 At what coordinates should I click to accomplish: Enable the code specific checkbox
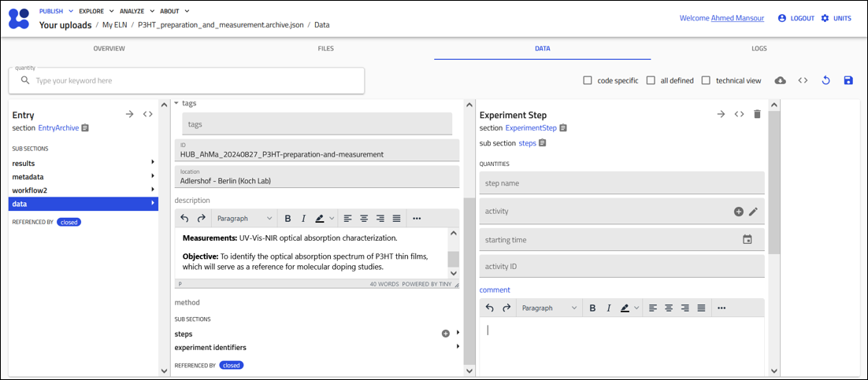point(588,80)
